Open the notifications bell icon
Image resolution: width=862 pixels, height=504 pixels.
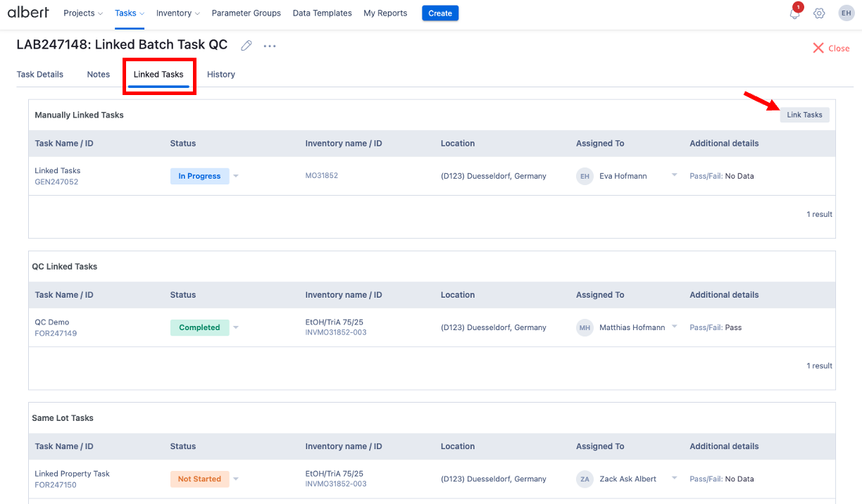click(x=795, y=13)
